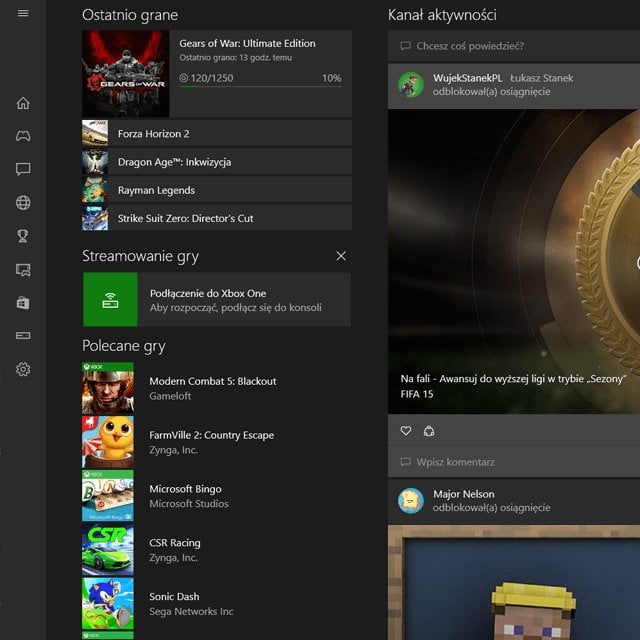Select Rayman Legends in the recent games list
Image resolution: width=640 pixels, height=640 pixels.
click(x=216, y=190)
